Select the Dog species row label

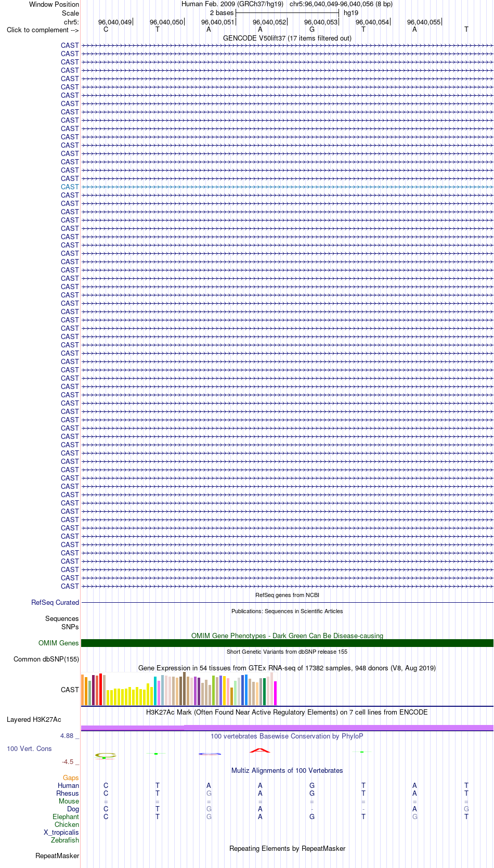click(x=73, y=809)
